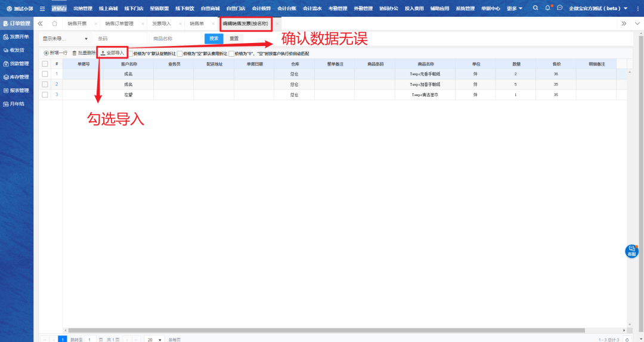
Task: Toggle the select-all checkbox in table header
Action: (x=45, y=64)
